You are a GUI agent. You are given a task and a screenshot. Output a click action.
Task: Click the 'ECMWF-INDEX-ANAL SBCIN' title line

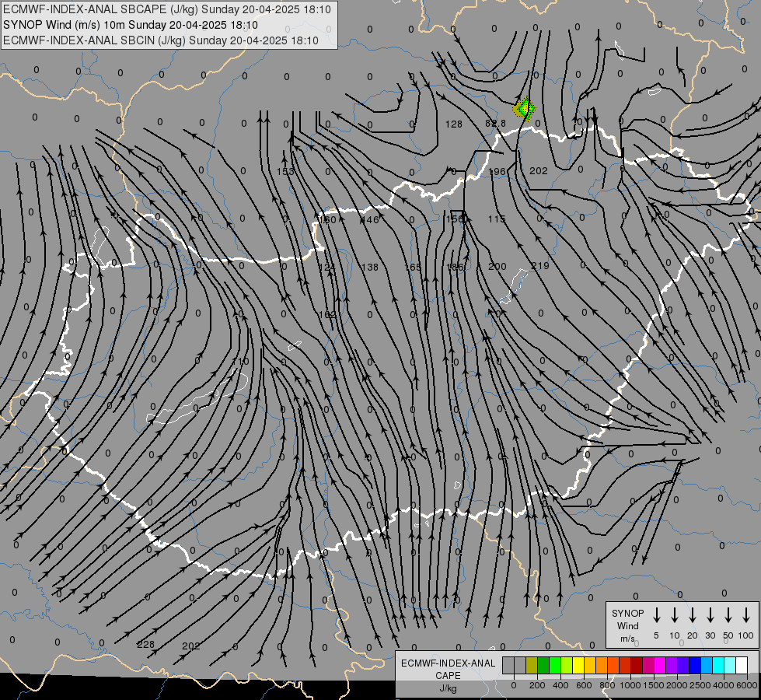[161, 40]
